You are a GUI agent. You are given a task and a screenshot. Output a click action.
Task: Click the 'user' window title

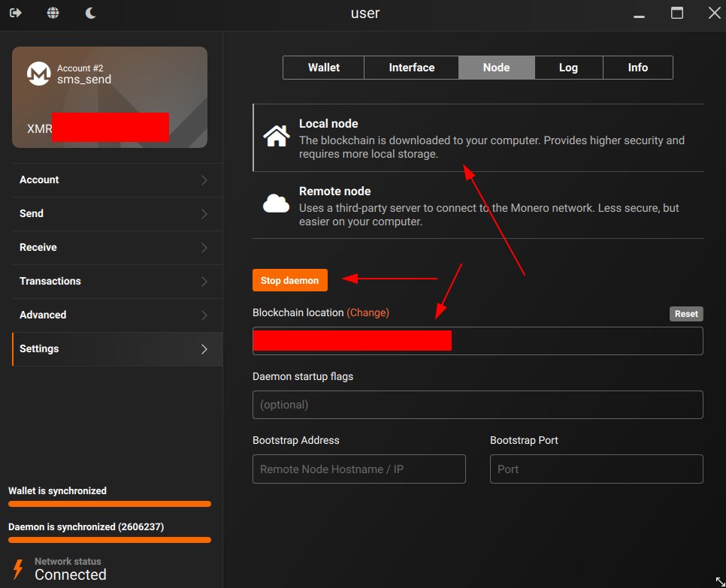coord(365,13)
